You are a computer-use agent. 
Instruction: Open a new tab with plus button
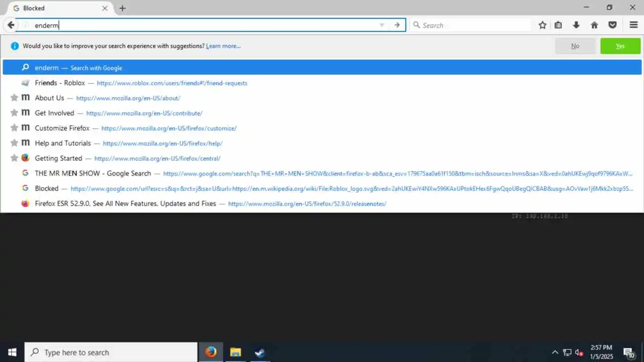click(122, 8)
